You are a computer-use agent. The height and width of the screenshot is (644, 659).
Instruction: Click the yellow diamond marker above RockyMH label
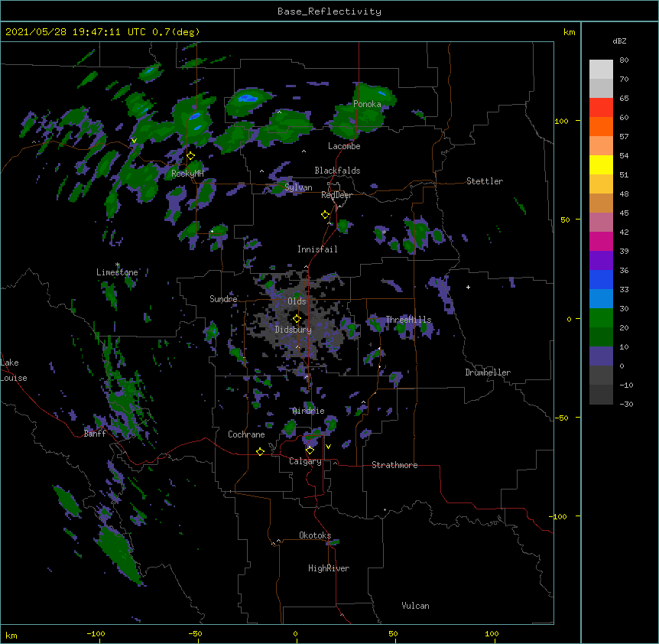tap(190, 155)
